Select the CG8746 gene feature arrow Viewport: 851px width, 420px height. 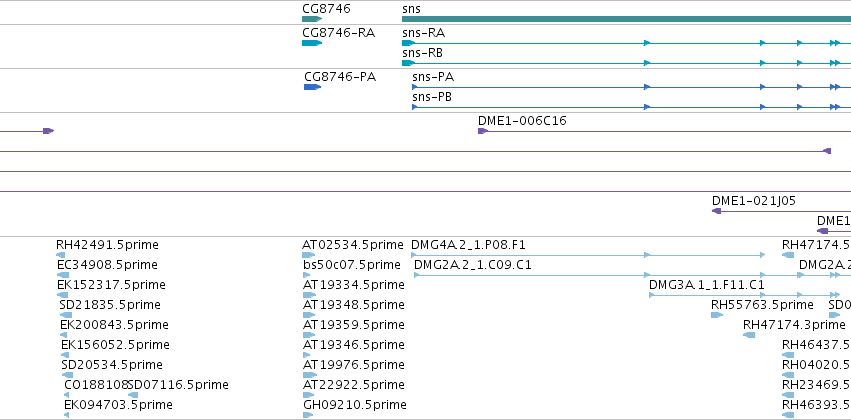[312, 19]
